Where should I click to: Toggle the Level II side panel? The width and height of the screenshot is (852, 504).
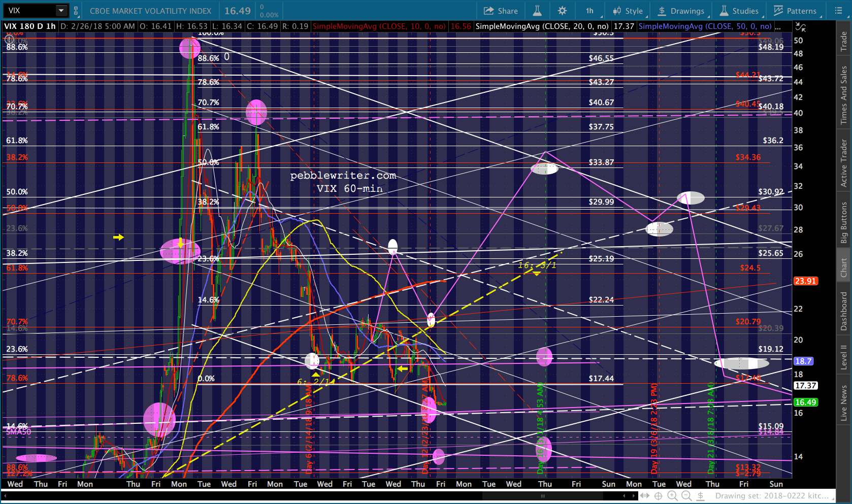tap(844, 357)
